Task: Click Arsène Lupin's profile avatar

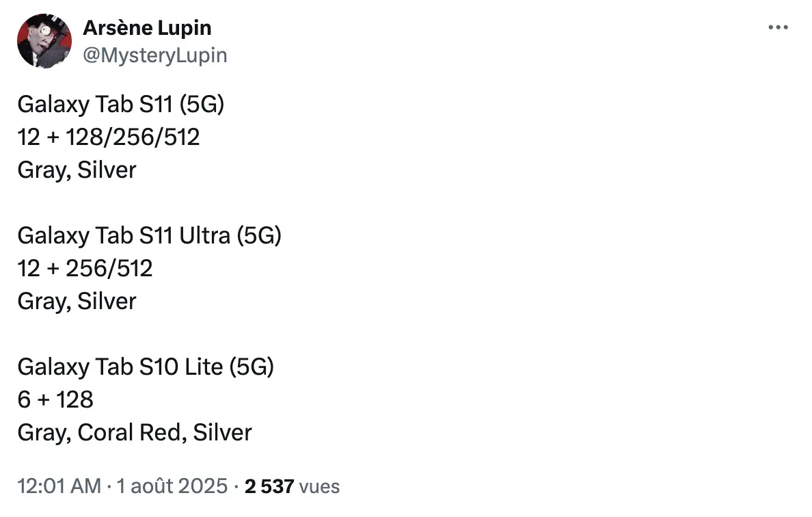Action: [x=44, y=41]
